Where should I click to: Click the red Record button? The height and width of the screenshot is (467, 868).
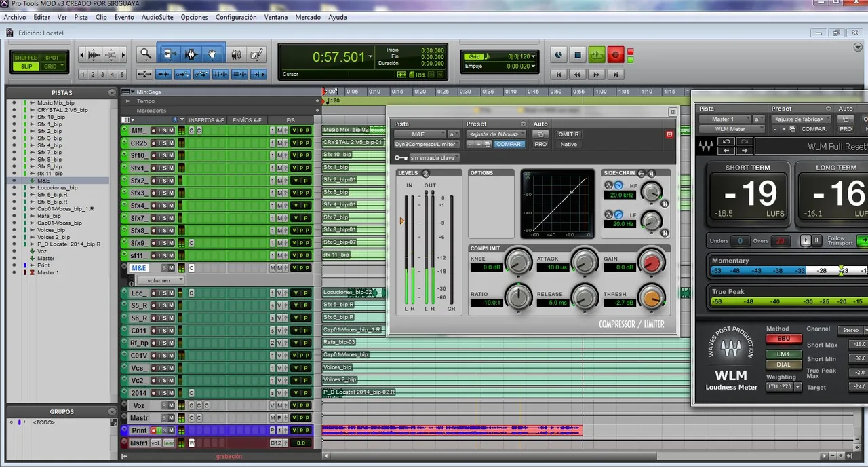[x=616, y=55]
